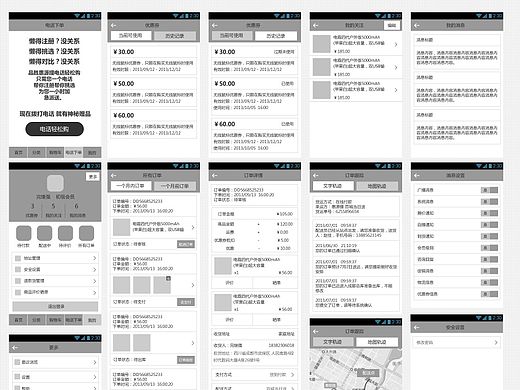Tap square icon on first row of 更多 screen
Screen dimensions: 520x390
pos(17,362)
